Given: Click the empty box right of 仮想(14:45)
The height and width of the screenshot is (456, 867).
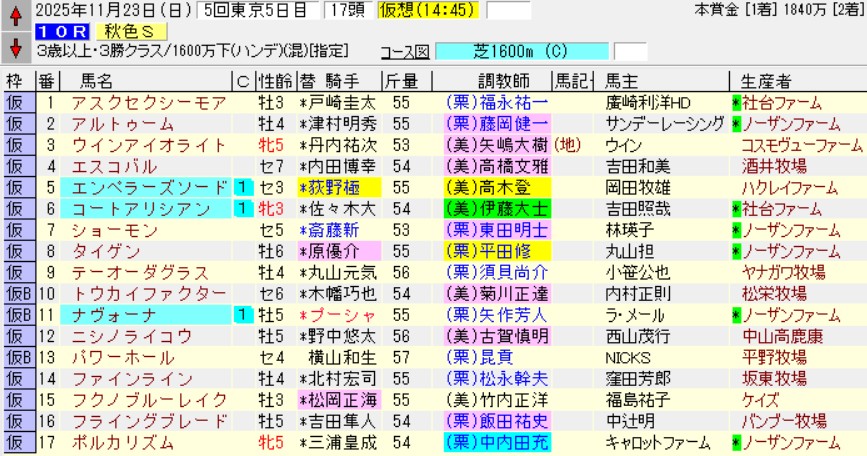Looking at the screenshot, I should coord(509,11).
